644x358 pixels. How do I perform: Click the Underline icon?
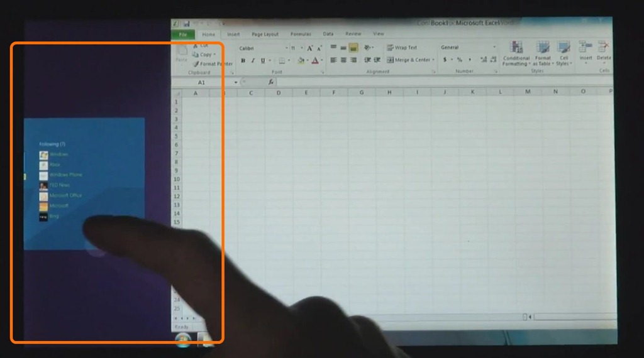tap(263, 61)
